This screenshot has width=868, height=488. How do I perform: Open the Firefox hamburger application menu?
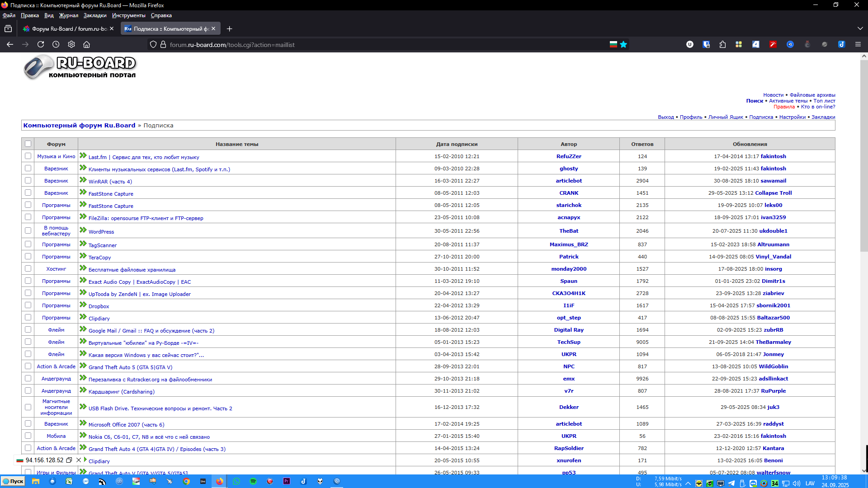click(x=858, y=44)
